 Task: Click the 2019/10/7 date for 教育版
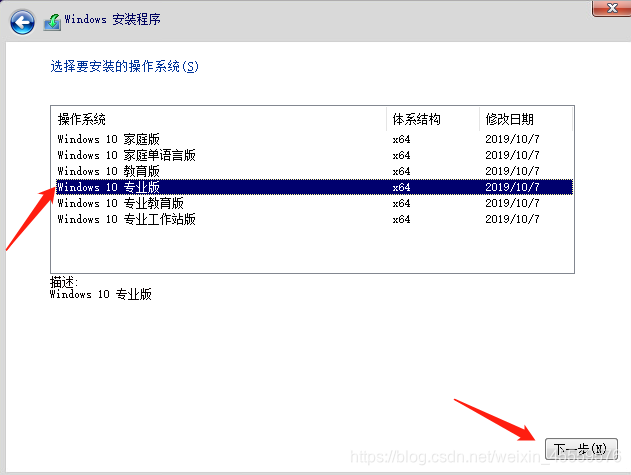coord(512,171)
